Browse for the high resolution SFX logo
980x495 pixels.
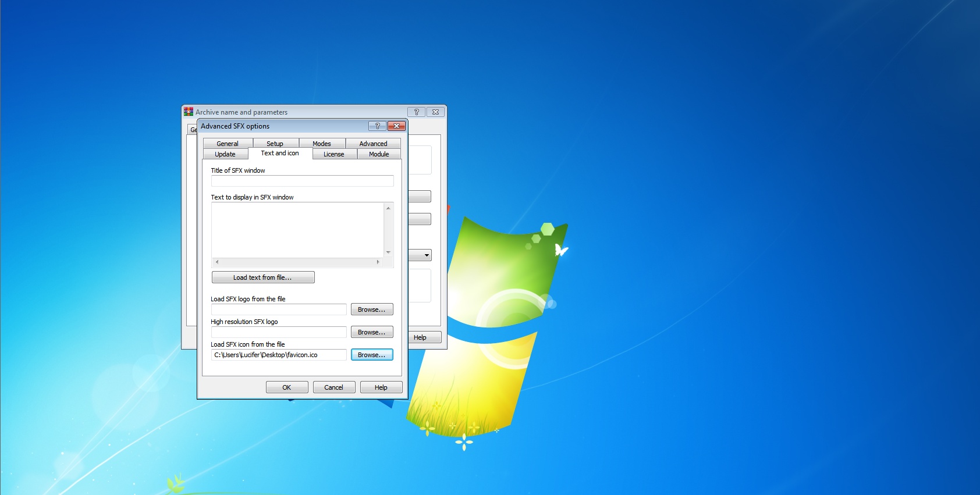click(x=372, y=332)
